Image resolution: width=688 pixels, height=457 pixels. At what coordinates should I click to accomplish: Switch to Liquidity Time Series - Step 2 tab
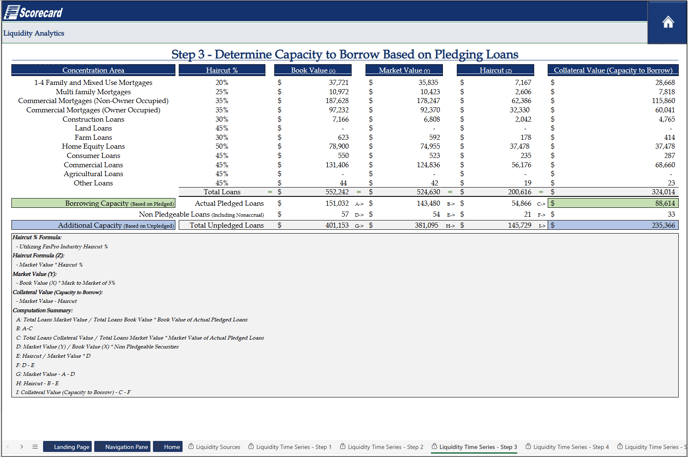[x=381, y=446]
